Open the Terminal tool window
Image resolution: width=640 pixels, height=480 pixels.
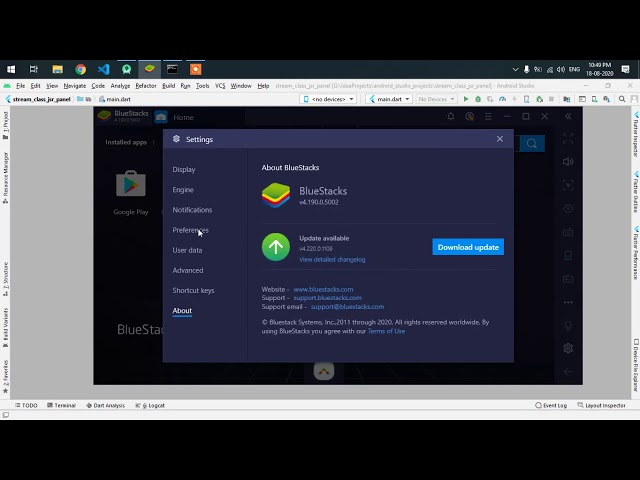(x=61, y=405)
